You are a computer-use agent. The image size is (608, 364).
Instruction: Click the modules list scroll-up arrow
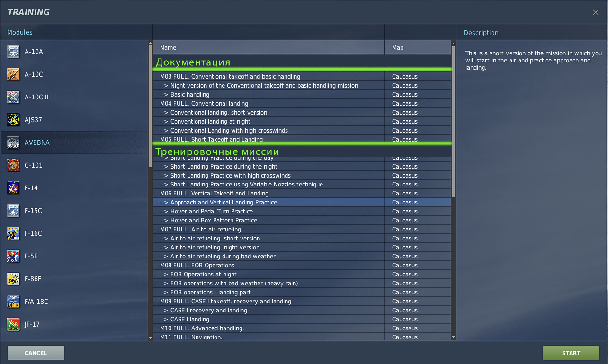(x=151, y=43)
